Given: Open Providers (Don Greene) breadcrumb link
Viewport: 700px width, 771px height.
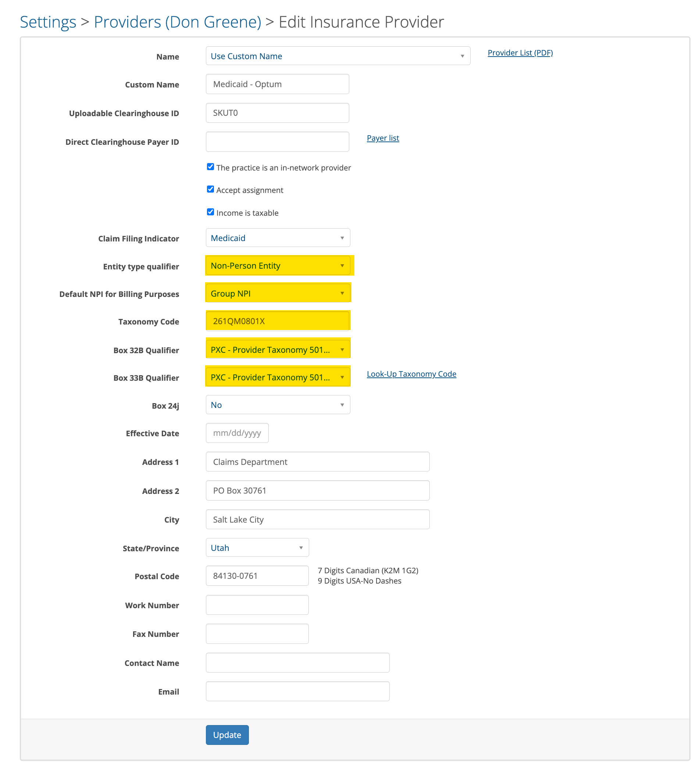Looking at the screenshot, I should coord(178,22).
